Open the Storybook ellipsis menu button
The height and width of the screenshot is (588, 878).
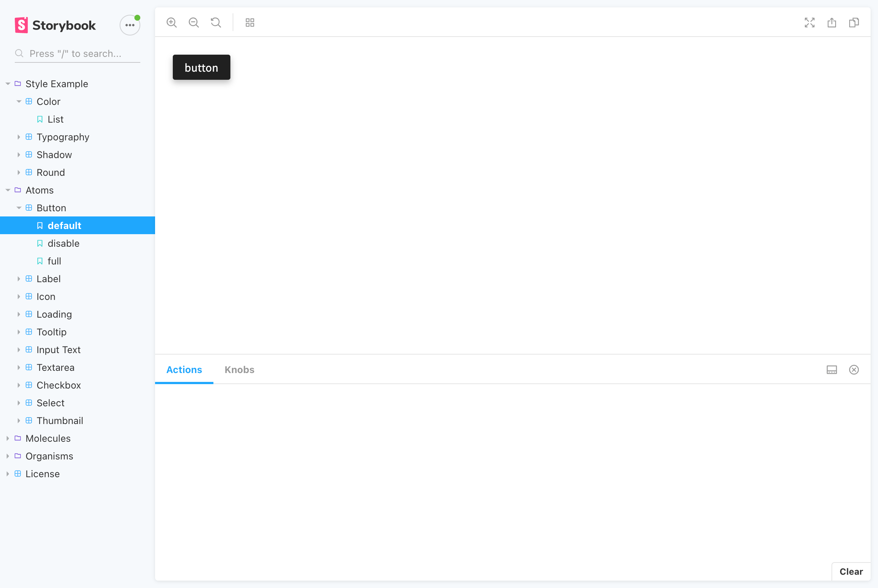point(130,25)
